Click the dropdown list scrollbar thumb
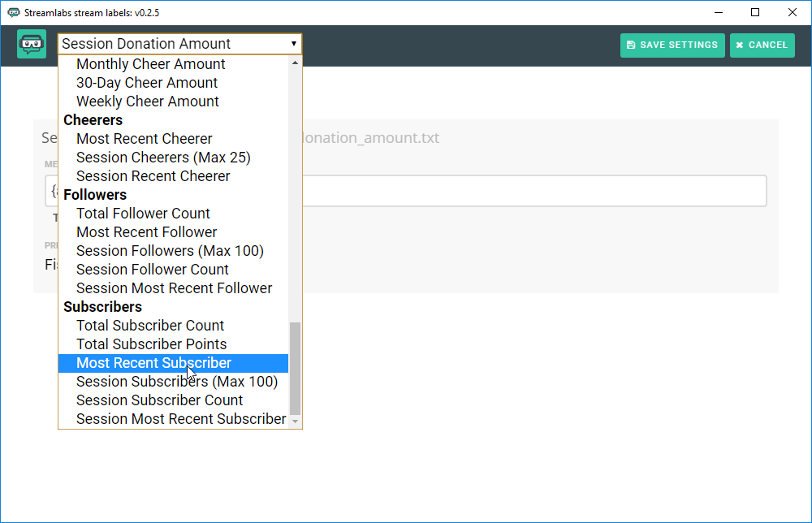 coord(296,368)
